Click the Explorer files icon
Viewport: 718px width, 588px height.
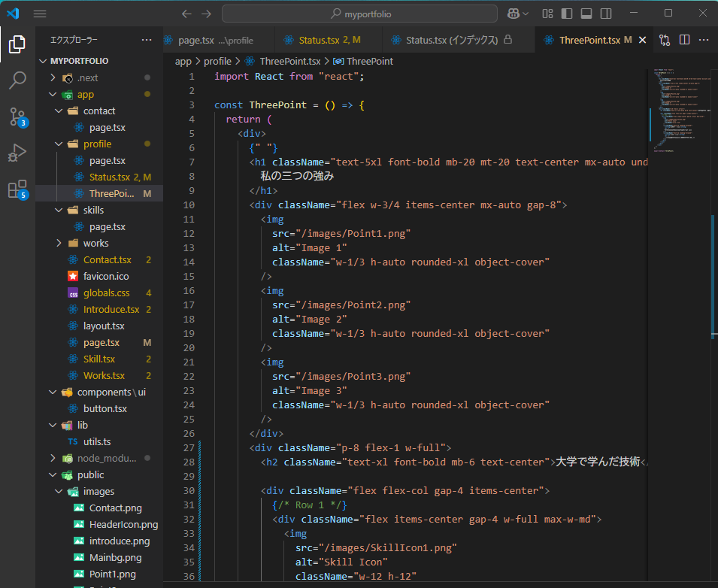coord(17,45)
